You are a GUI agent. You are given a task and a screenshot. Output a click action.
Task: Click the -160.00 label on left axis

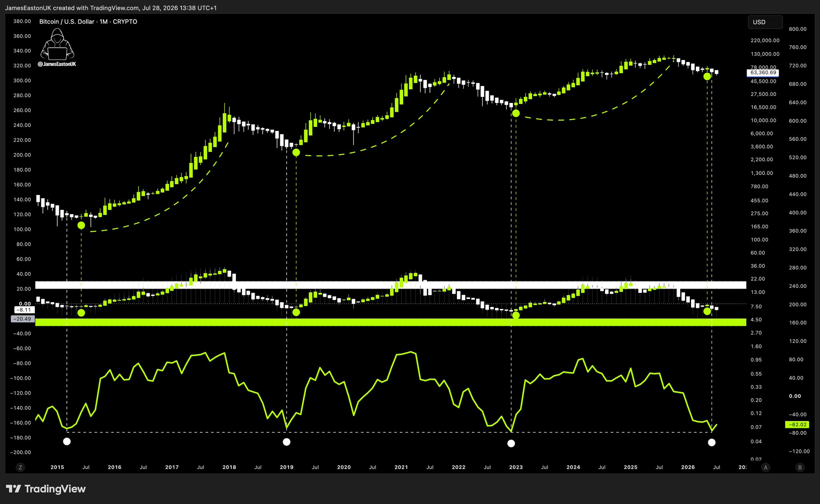click(x=21, y=423)
